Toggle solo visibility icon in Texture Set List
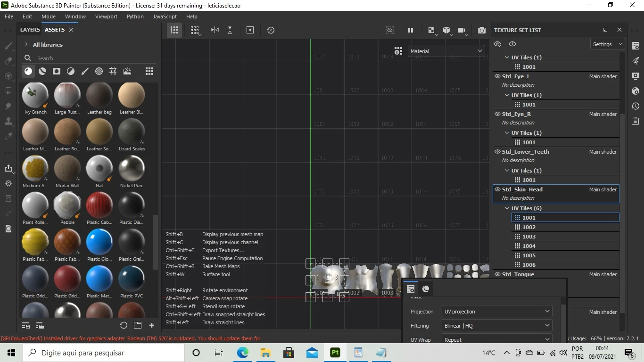644x362 pixels. [512, 44]
